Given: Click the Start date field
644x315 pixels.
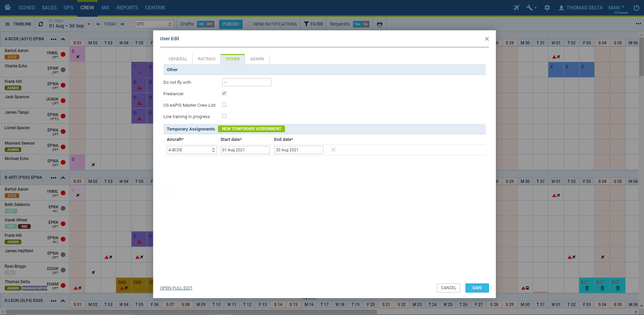Looking at the screenshot, I should click(245, 150).
